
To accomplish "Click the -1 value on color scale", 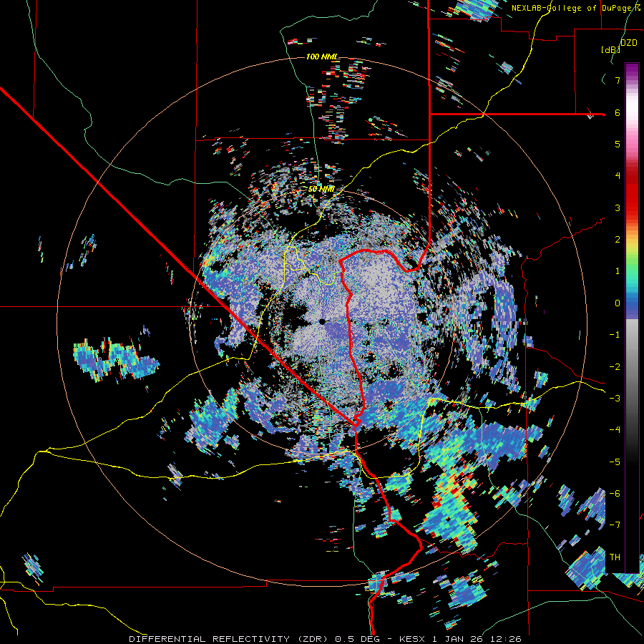I will point(615,335).
